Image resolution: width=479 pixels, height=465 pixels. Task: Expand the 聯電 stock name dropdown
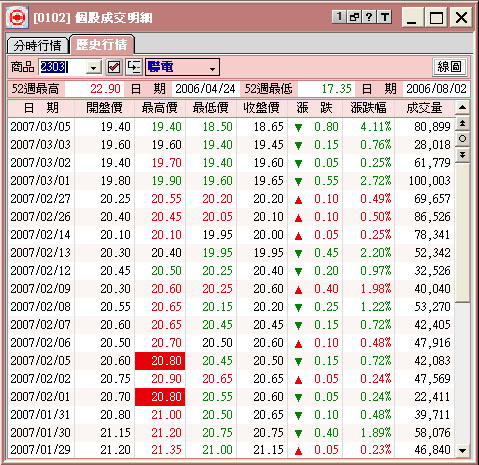pos(212,68)
